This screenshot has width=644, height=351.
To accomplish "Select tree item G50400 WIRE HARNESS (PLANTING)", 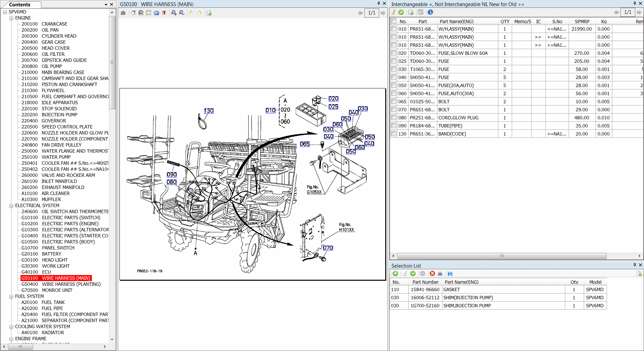I will pyautogui.click(x=71, y=284).
